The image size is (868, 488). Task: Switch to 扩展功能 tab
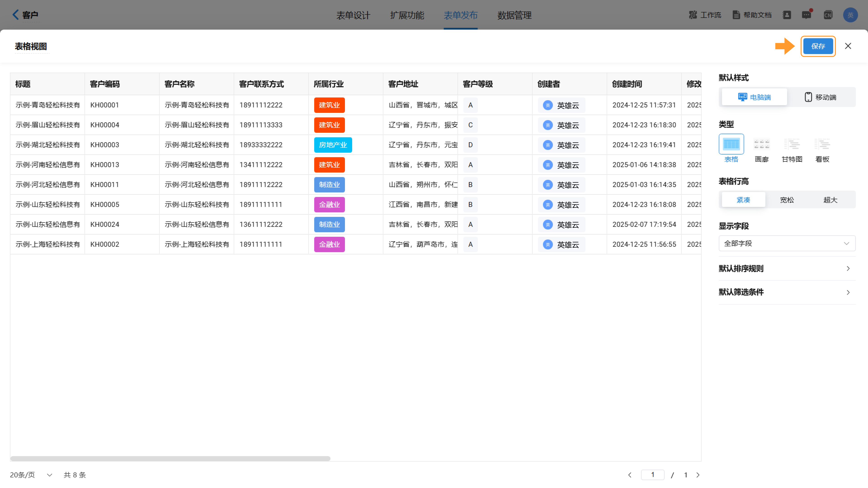(407, 15)
